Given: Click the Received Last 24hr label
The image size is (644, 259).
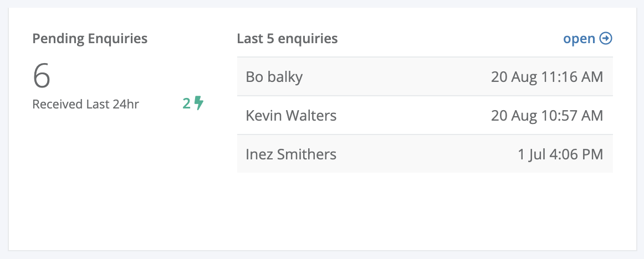Looking at the screenshot, I should click(x=86, y=105).
